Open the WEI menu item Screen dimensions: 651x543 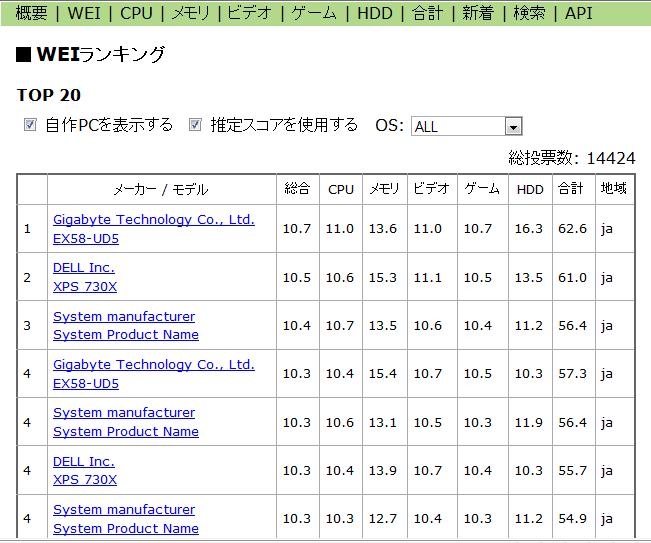(84, 13)
